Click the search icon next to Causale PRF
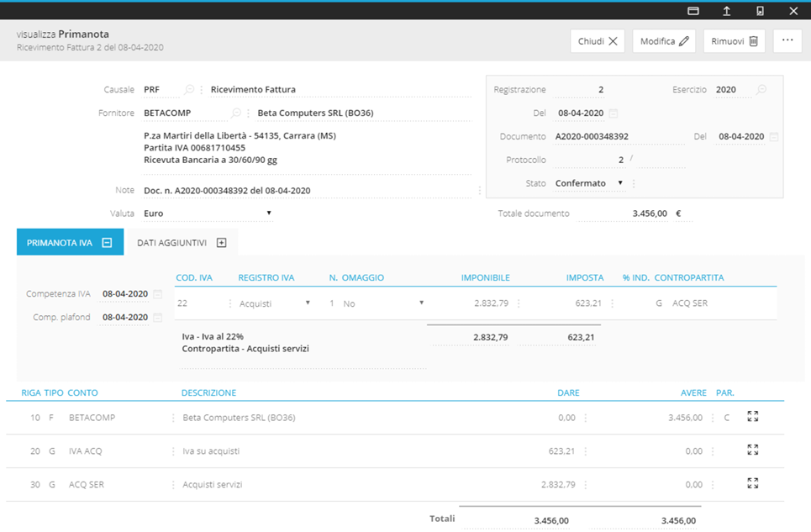 pos(189,90)
